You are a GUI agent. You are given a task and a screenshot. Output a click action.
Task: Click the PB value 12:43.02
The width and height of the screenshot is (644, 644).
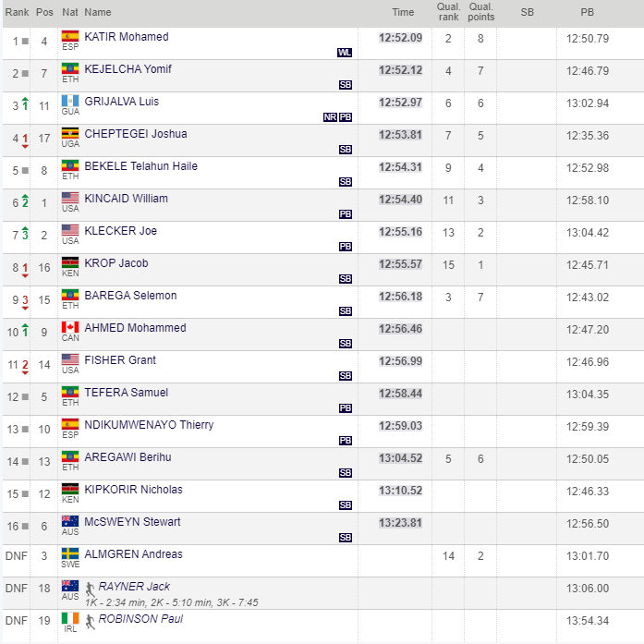(588, 298)
